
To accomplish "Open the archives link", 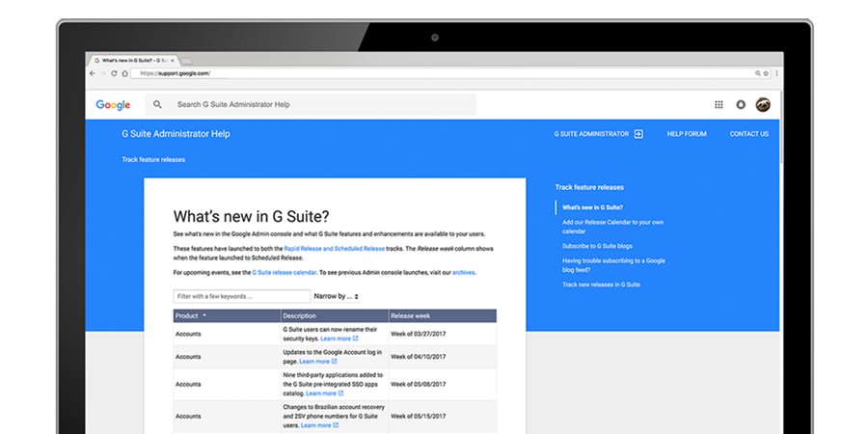I will pyautogui.click(x=463, y=272).
